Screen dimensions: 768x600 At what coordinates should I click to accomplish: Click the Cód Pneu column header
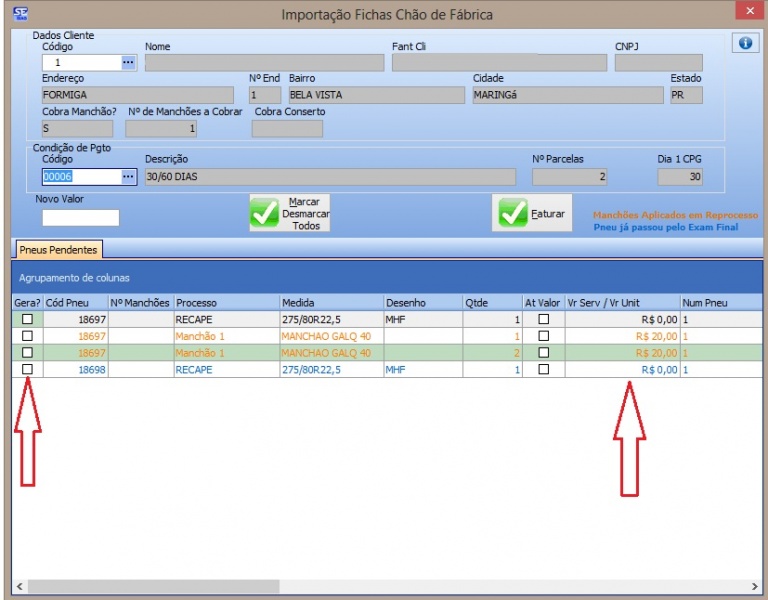coord(75,302)
